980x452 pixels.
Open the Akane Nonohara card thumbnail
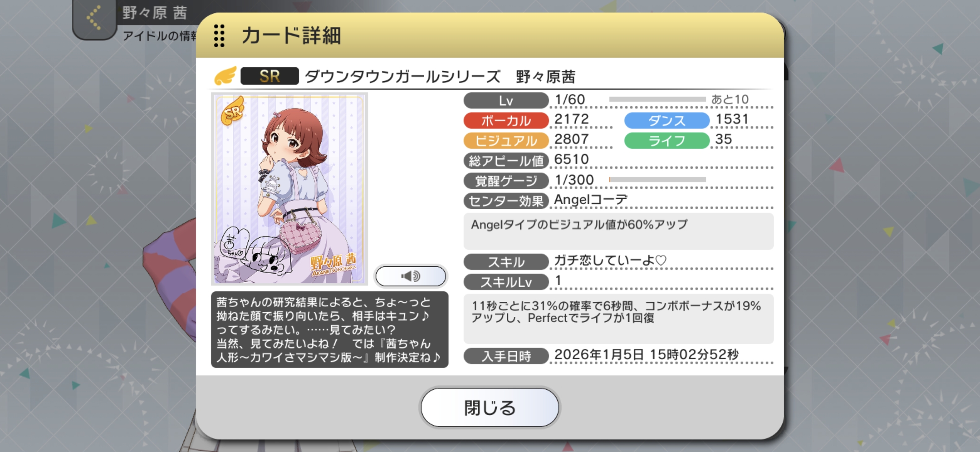click(289, 189)
